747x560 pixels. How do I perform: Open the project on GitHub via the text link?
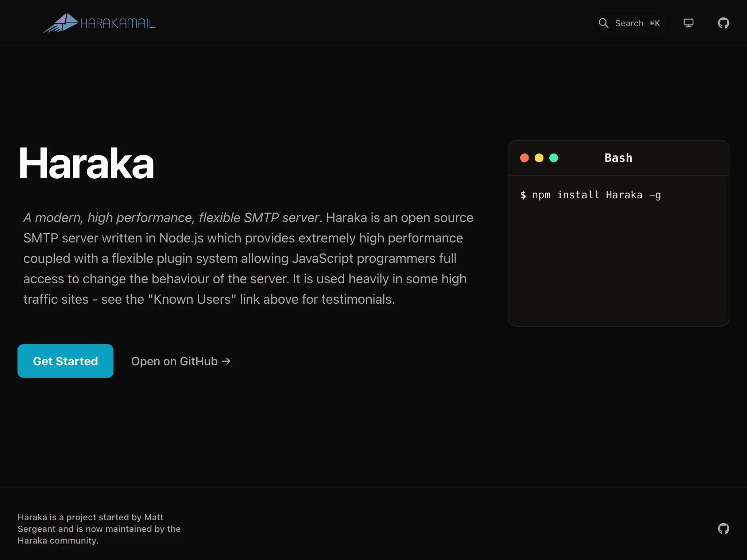point(174,361)
